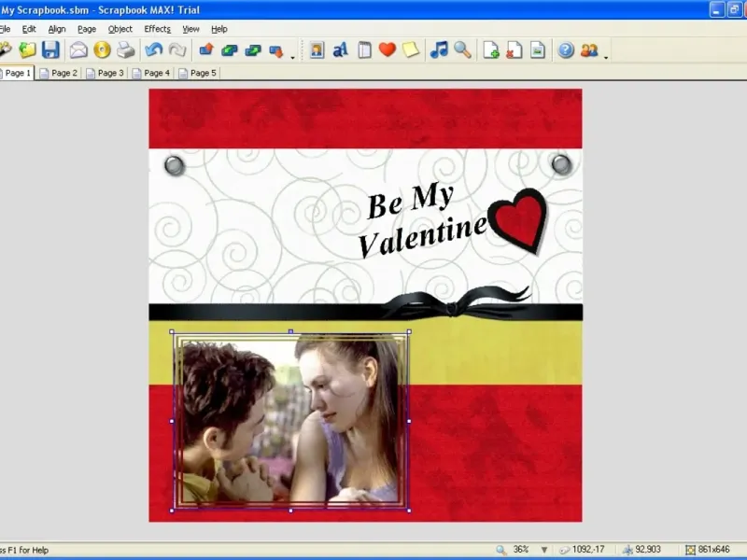The width and height of the screenshot is (747, 560).
Task: Add music using the blue note icon
Action: (x=439, y=49)
